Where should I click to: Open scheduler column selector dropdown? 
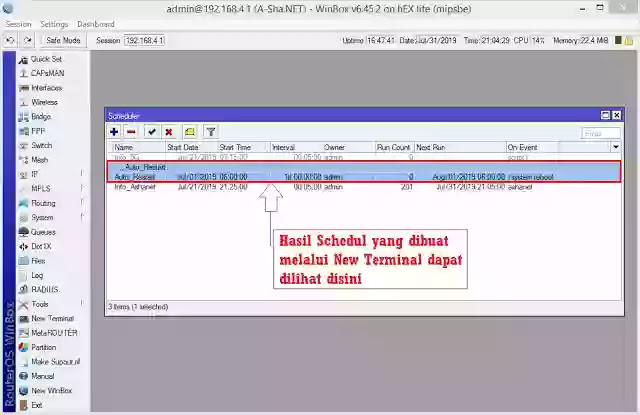[x=616, y=147]
